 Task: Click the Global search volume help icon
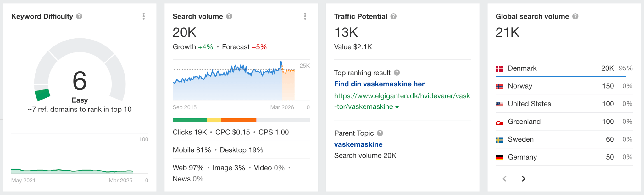coord(575,16)
